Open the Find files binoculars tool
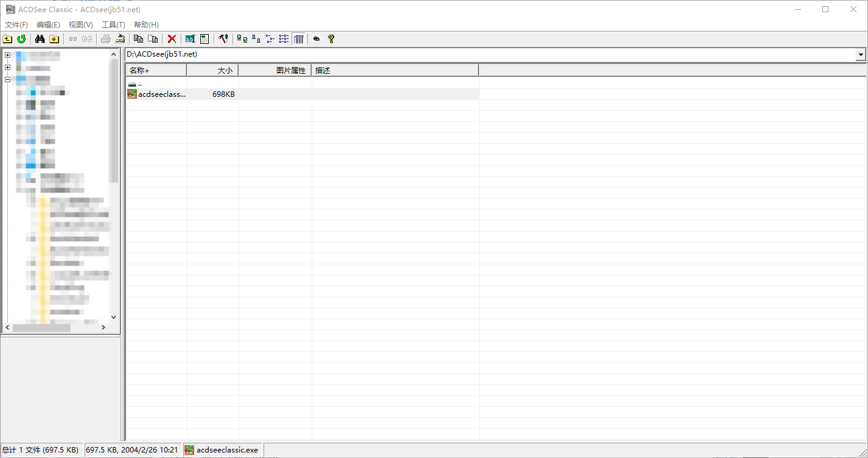 (40, 39)
